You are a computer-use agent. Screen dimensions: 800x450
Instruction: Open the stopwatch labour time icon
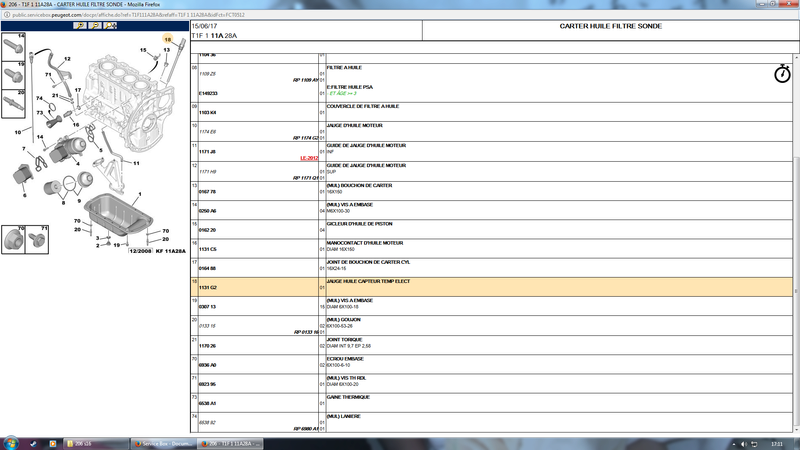pos(782,73)
